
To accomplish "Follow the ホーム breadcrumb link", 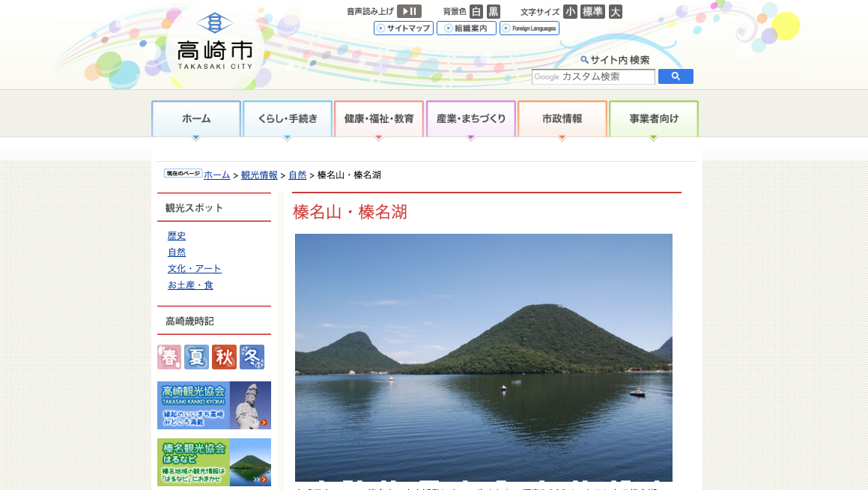I will click(x=217, y=175).
